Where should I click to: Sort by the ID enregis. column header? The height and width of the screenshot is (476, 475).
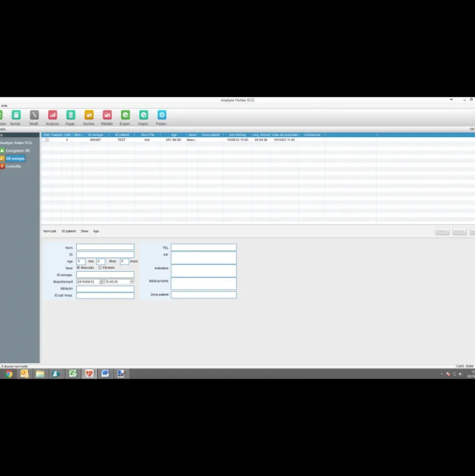coord(96,135)
